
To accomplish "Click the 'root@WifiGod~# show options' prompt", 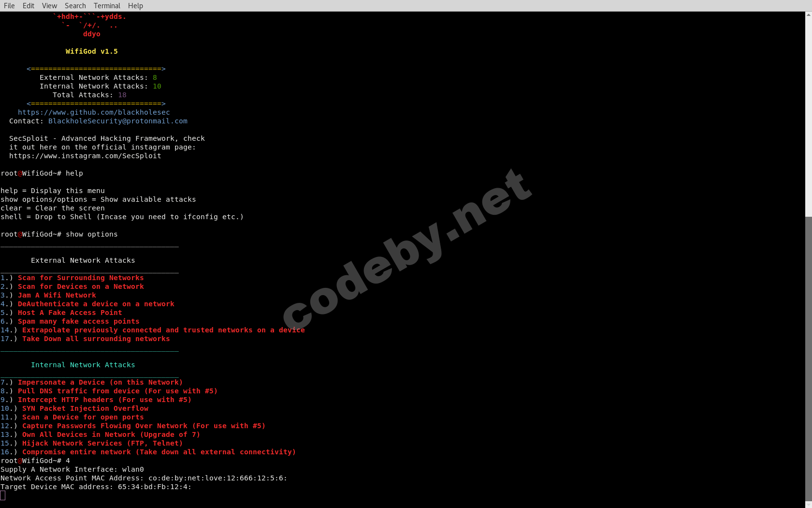I will click(59, 234).
